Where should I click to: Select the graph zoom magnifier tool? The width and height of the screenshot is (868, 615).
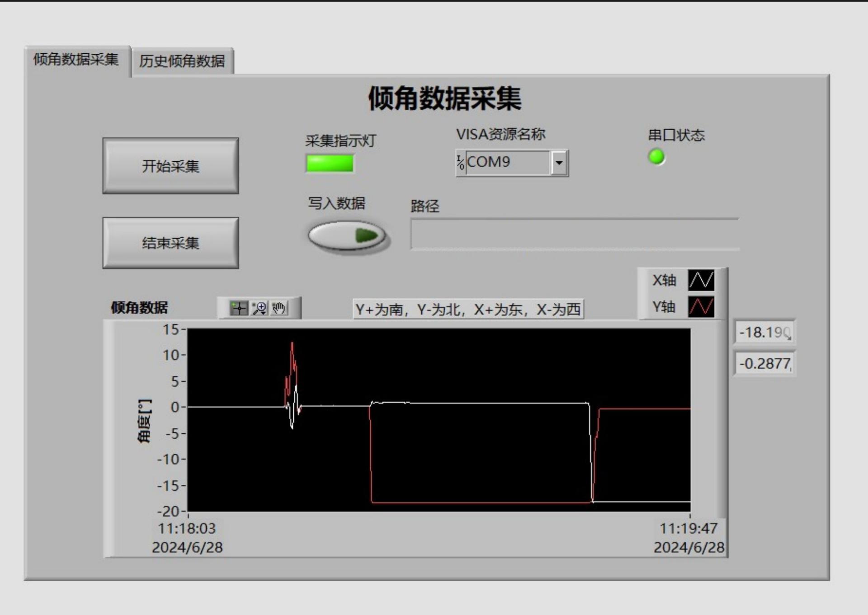tap(259, 309)
